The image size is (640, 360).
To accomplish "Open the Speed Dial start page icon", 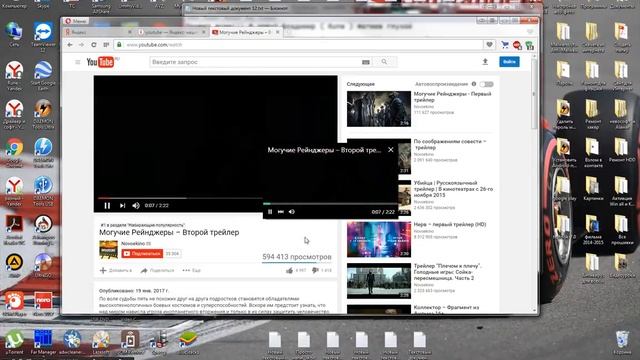I will click(106, 45).
